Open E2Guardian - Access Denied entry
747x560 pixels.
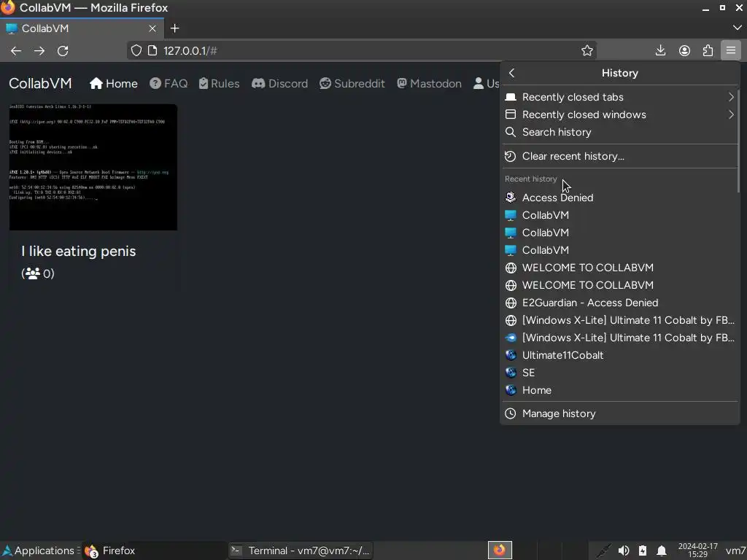coord(620,303)
